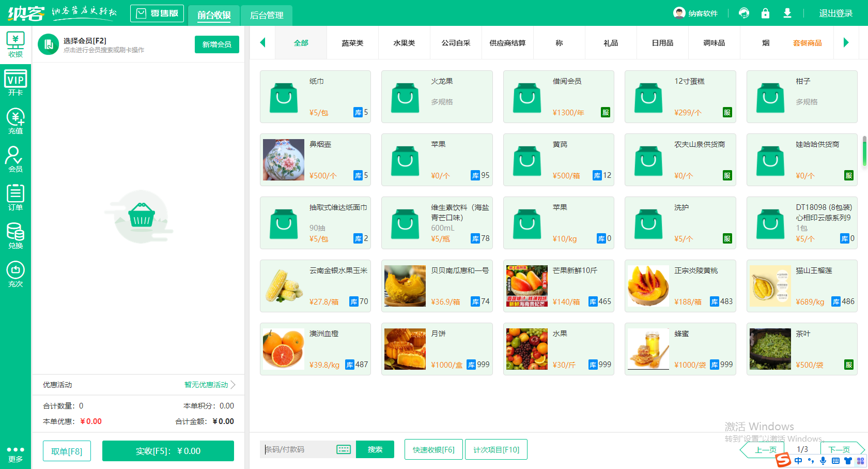Click the 新增会员 button
The width and height of the screenshot is (868, 469).
217,44
